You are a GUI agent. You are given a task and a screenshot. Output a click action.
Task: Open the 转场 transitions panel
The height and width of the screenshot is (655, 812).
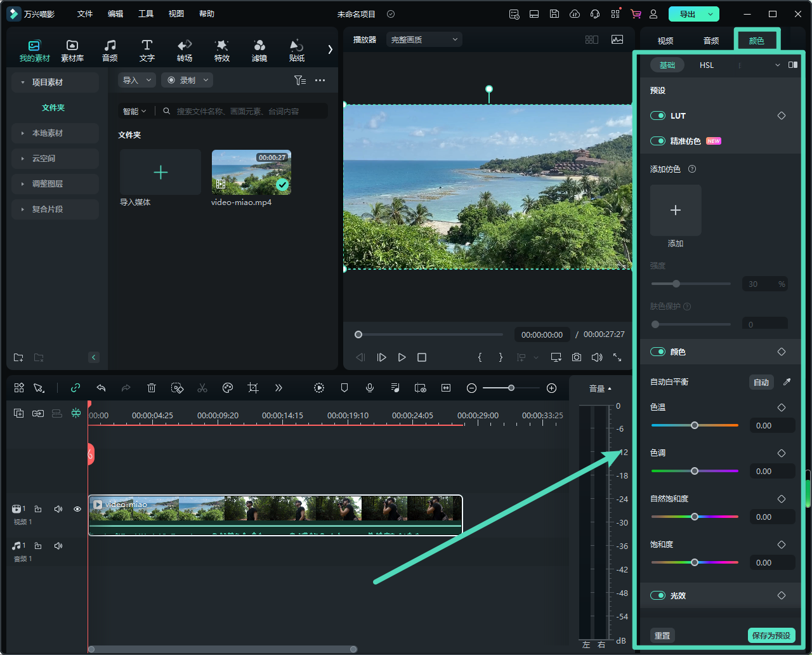coord(184,50)
